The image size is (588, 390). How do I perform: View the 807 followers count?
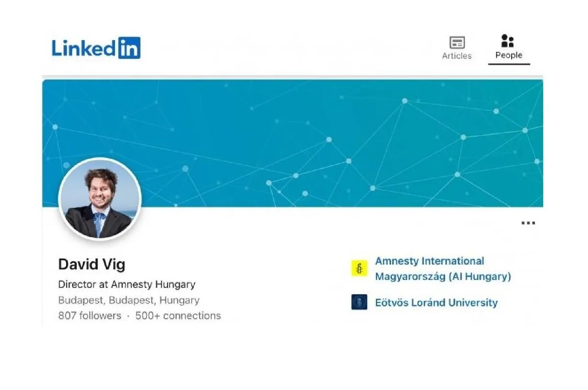tap(90, 315)
